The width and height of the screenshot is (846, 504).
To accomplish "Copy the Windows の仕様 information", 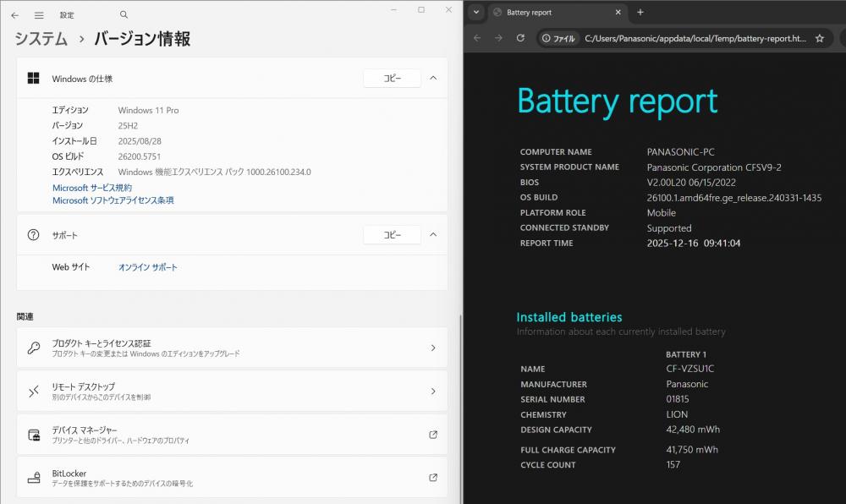I will pyautogui.click(x=392, y=79).
